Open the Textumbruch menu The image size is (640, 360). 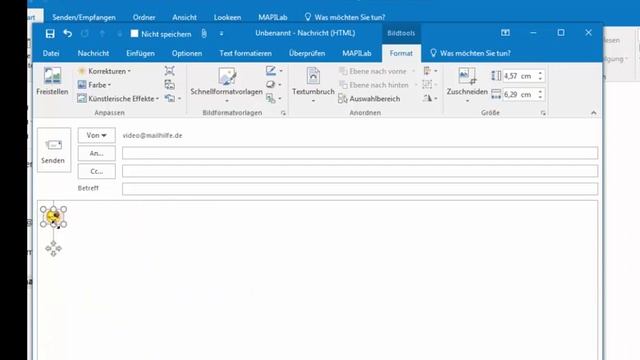313,85
